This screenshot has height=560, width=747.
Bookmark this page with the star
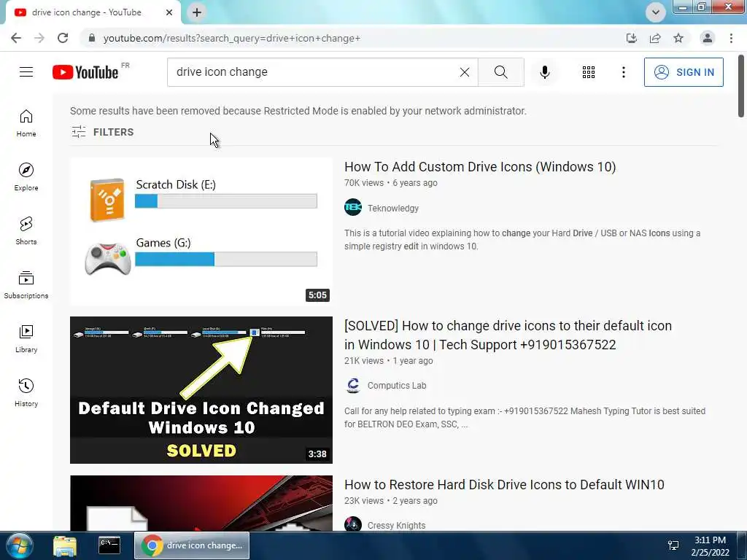coord(678,38)
